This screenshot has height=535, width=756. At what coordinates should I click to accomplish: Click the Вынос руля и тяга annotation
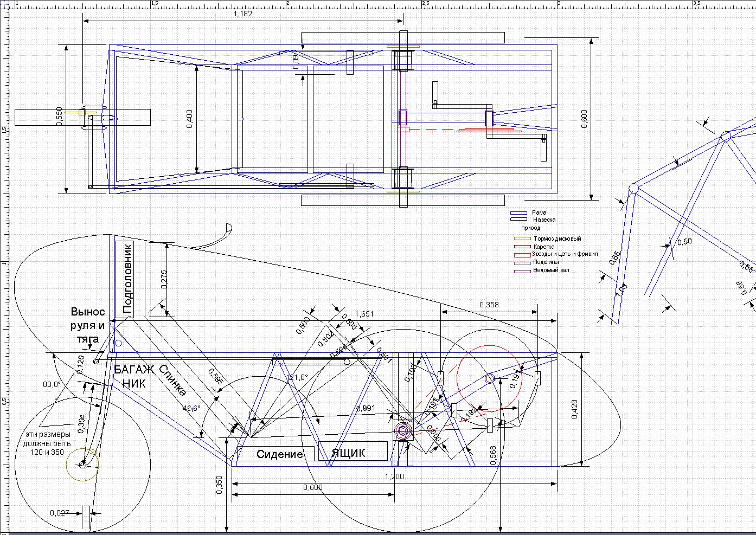[x=87, y=325]
